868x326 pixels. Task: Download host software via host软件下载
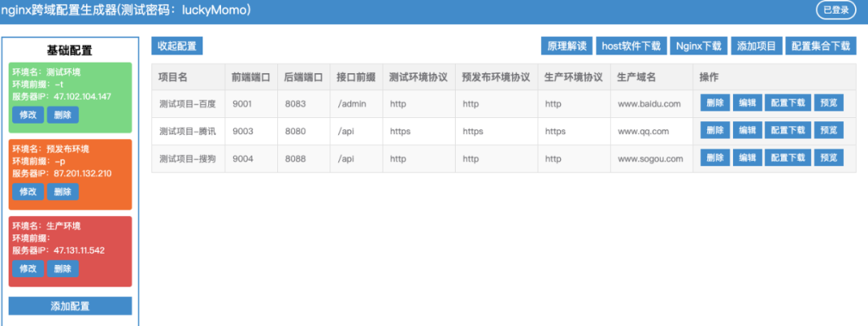[631, 46]
